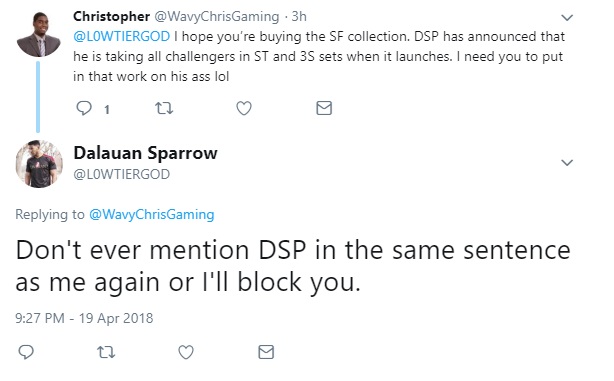Open more options on Christopher's tweet
The image size is (614, 381).
pos(567,18)
